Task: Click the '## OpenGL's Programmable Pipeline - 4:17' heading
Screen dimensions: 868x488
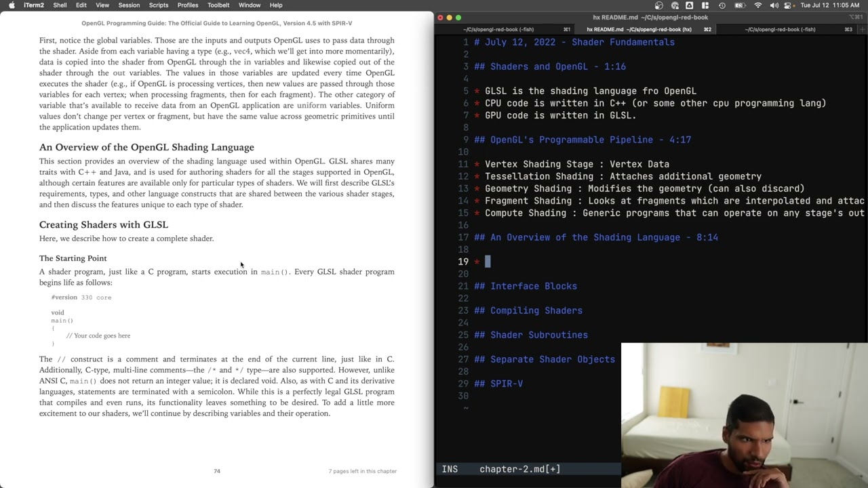Action: (583, 140)
